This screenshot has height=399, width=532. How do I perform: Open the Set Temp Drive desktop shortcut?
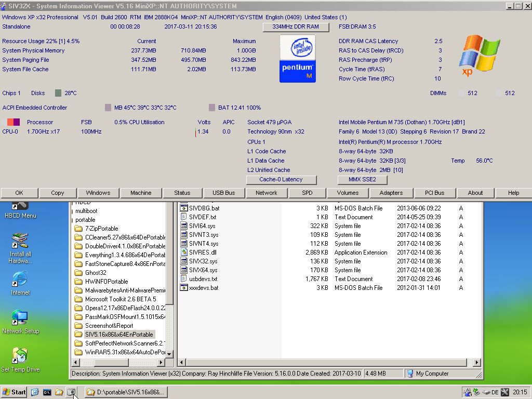(20, 360)
